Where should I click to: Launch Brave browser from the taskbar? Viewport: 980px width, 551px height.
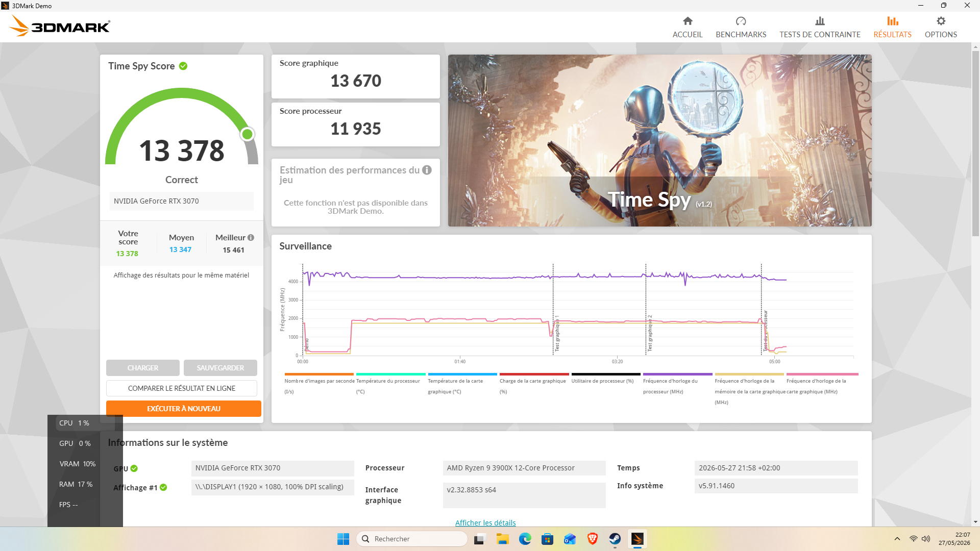[x=592, y=539]
